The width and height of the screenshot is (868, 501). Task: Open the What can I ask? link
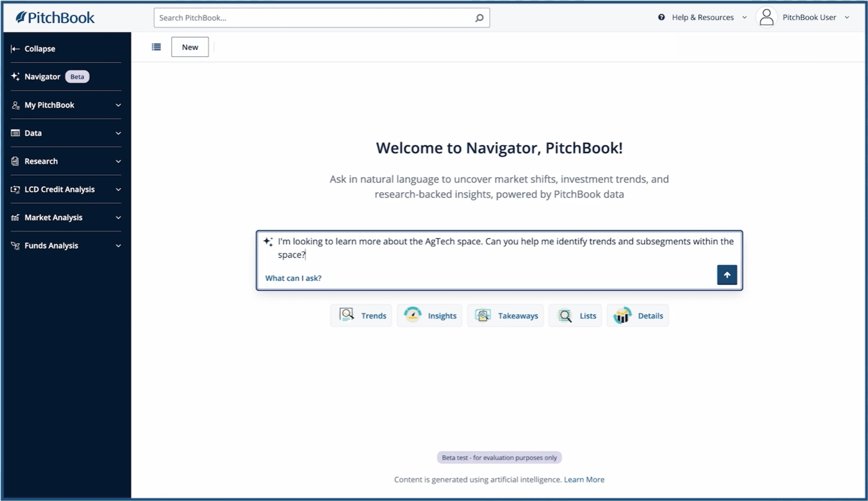pyautogui.click(x=293, y=278)
